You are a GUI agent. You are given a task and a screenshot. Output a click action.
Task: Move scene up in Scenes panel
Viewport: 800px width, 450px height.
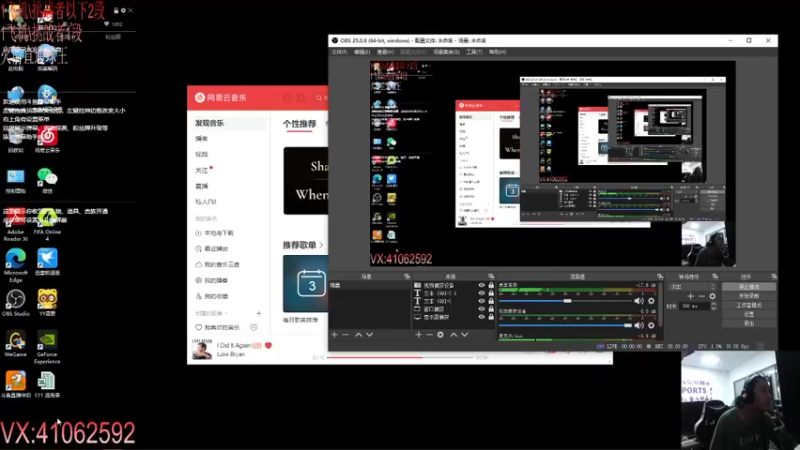(x=359, y=335)
